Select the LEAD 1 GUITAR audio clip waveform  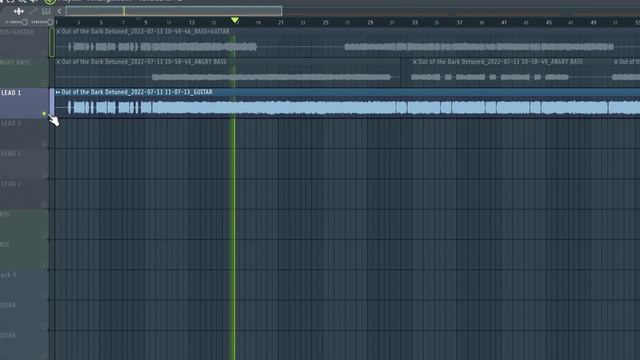347,108
